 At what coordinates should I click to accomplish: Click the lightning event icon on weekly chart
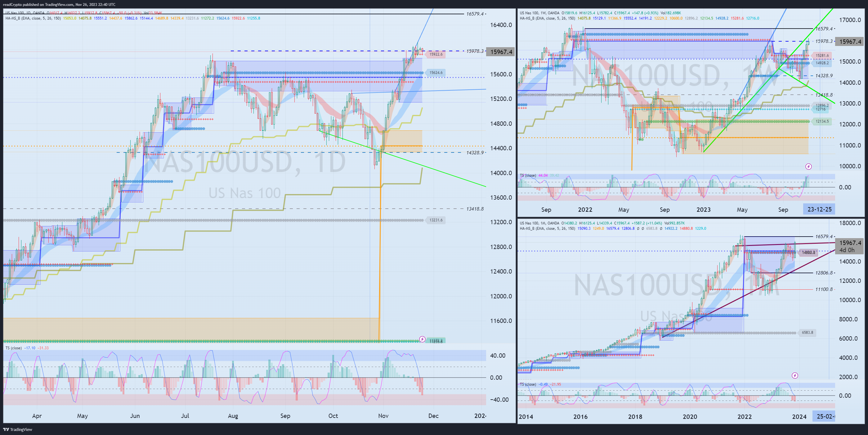click(808, 166)
